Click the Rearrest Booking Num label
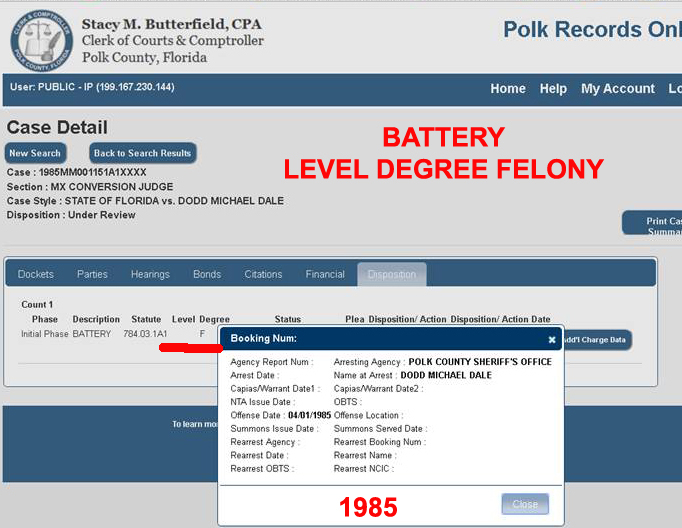 pos(380,442)
